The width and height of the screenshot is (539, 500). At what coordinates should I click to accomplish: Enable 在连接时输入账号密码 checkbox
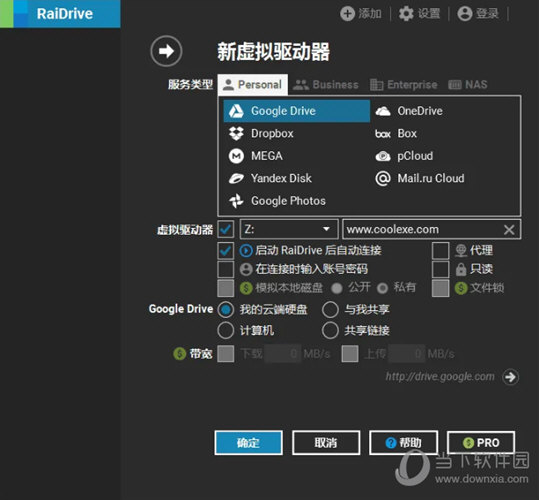(226, 269)
